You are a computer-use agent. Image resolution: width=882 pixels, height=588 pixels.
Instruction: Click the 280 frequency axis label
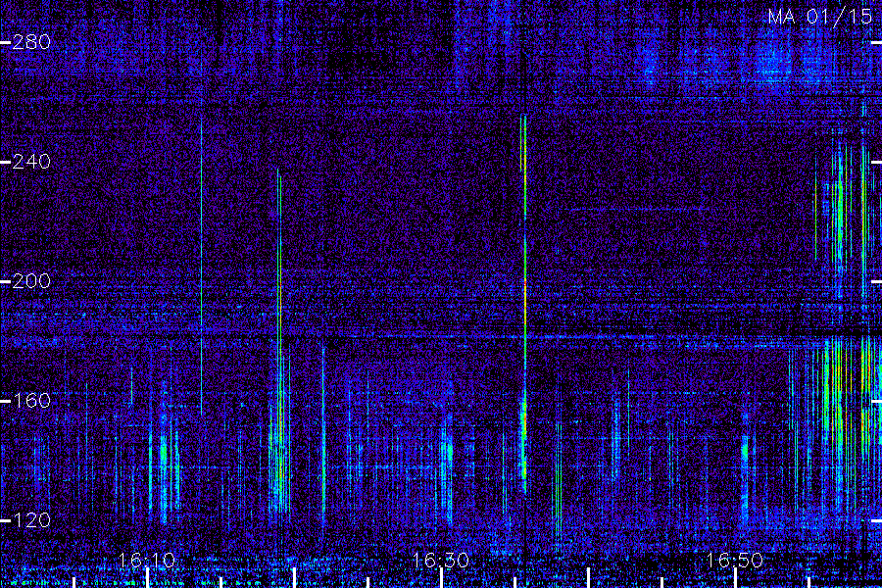[x=31, y=42]
